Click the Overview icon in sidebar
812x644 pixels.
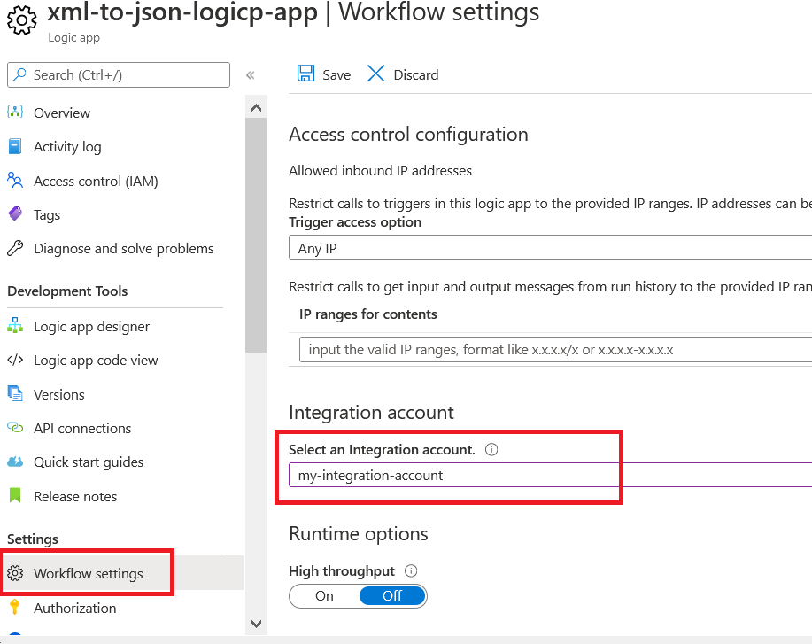pyautogui.click(x=15, y=112)
